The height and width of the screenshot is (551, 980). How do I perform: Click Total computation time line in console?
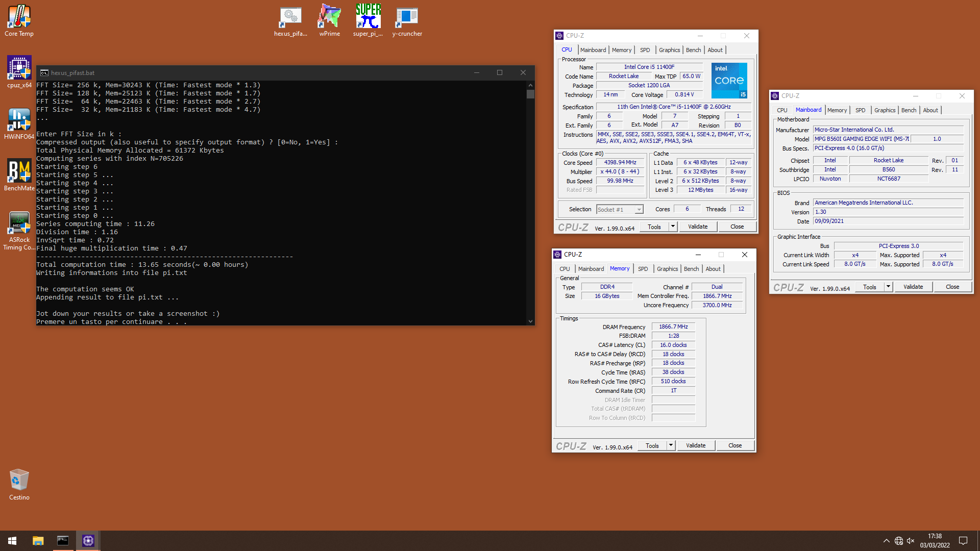coord(142,265)
